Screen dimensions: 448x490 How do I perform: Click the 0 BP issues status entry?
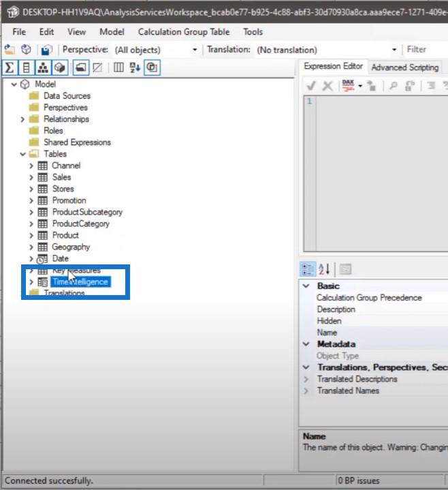pos(359,480)
